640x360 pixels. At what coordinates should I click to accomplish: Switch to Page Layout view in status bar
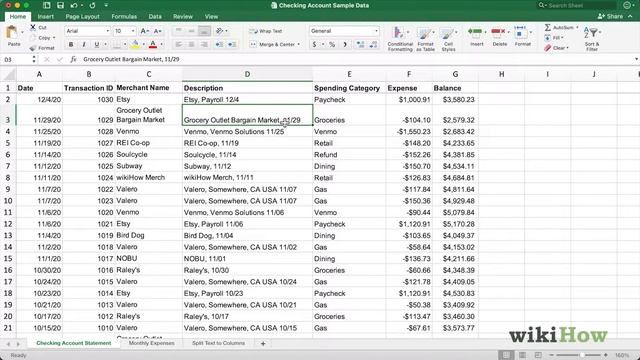[x=522, y=355]
